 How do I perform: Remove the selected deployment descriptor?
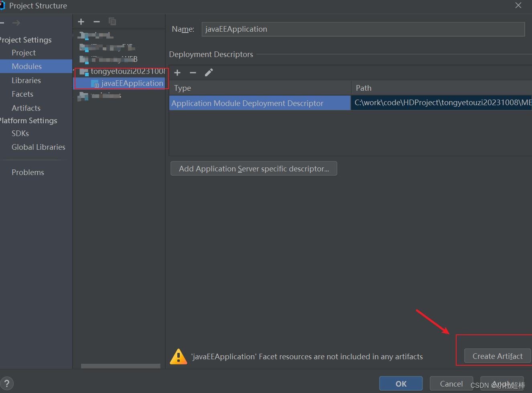click(x=193, y=73)
